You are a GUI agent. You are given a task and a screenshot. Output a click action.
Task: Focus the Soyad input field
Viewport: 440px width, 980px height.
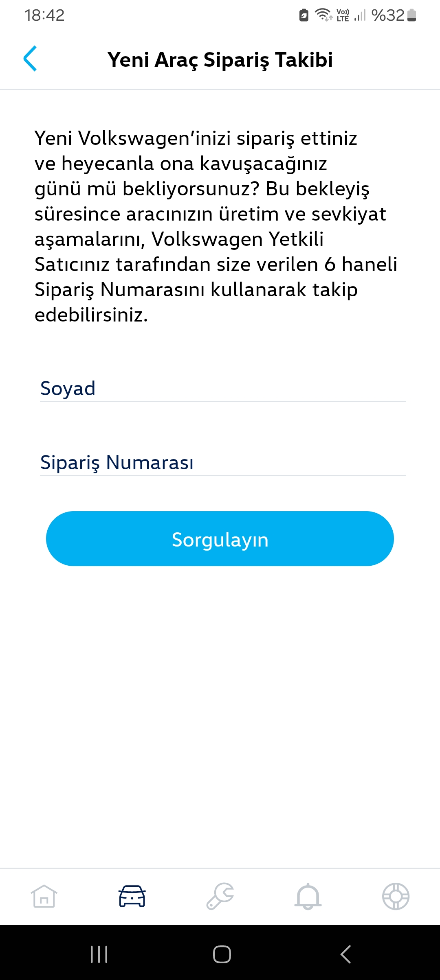click(222, 388)
